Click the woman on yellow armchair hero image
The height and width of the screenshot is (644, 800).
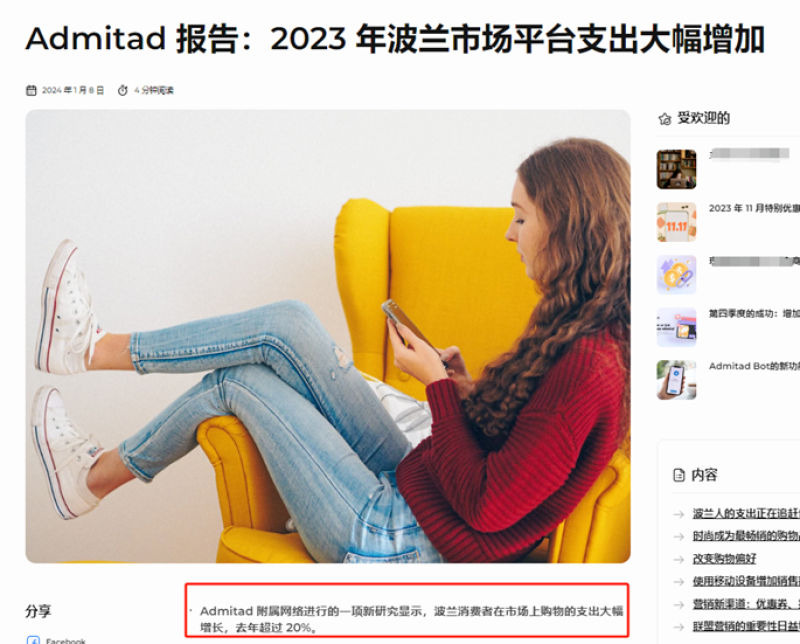tap(328, 336)
